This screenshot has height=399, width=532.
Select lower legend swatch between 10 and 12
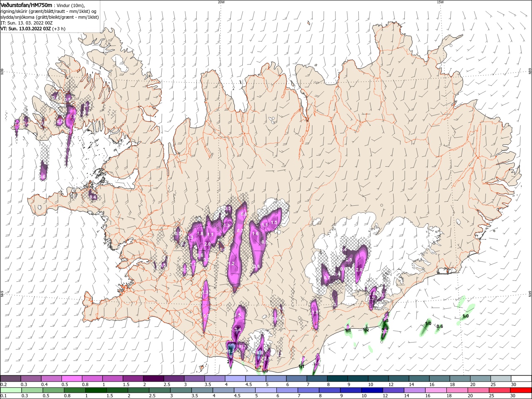373,390
